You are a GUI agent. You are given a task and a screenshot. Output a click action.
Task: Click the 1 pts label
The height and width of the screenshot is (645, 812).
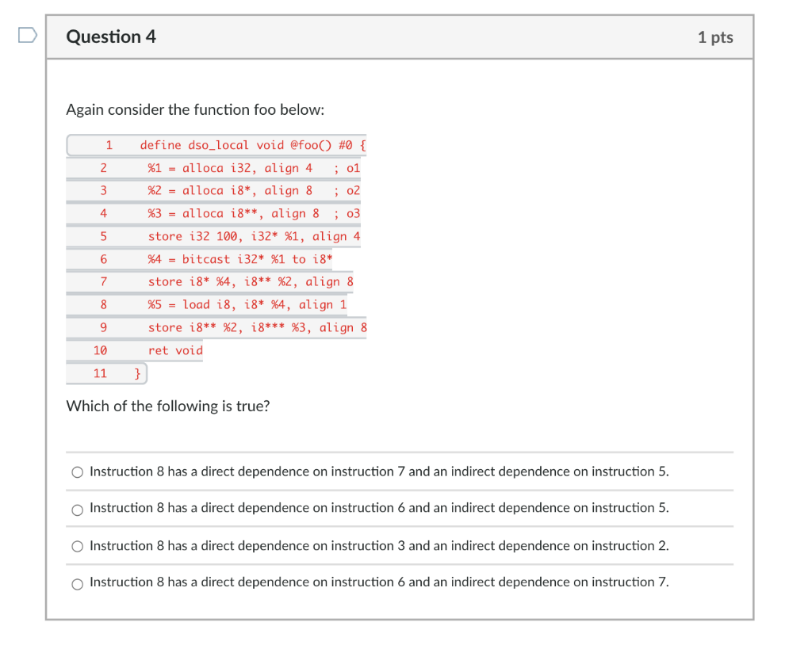pos(715,36)
